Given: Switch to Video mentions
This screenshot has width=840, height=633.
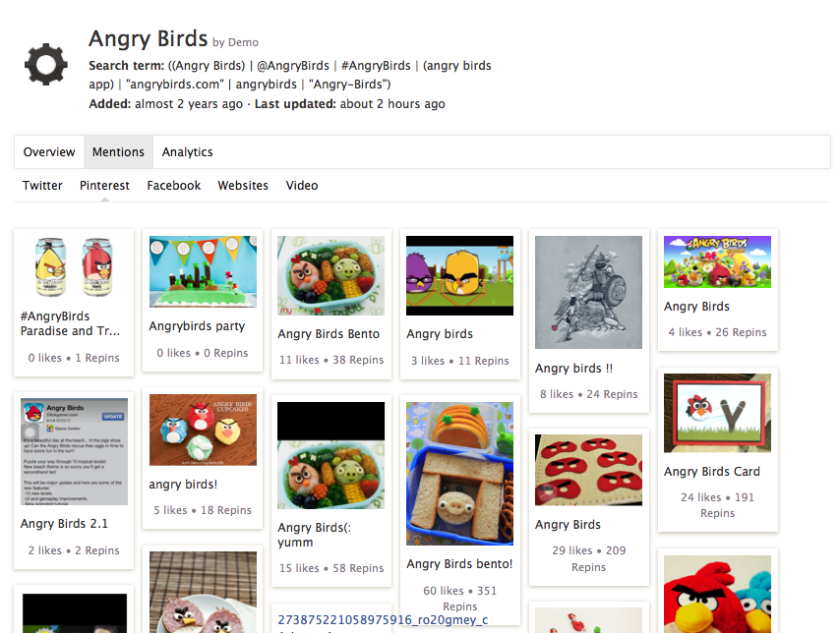Looking at the screenshot, I should (x=302, y=186).
